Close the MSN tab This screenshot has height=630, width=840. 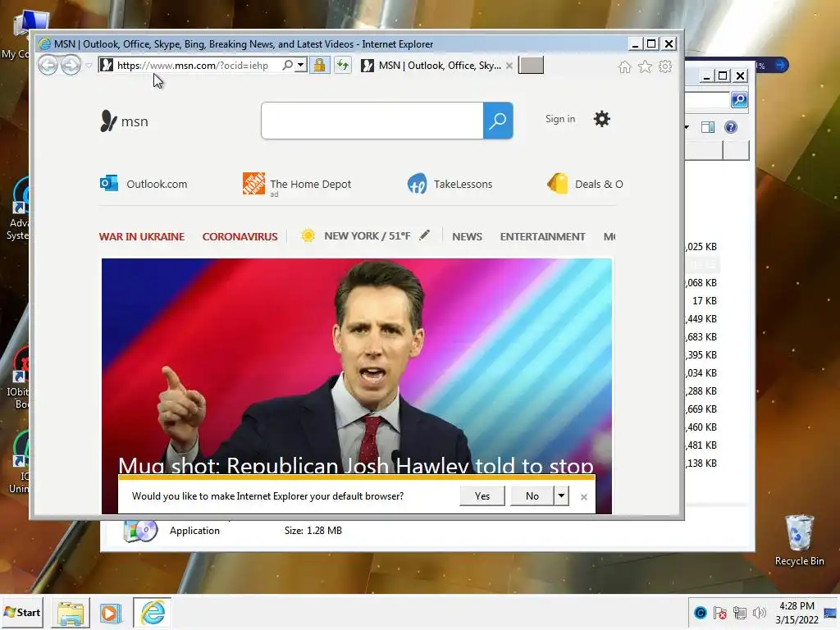509,66
